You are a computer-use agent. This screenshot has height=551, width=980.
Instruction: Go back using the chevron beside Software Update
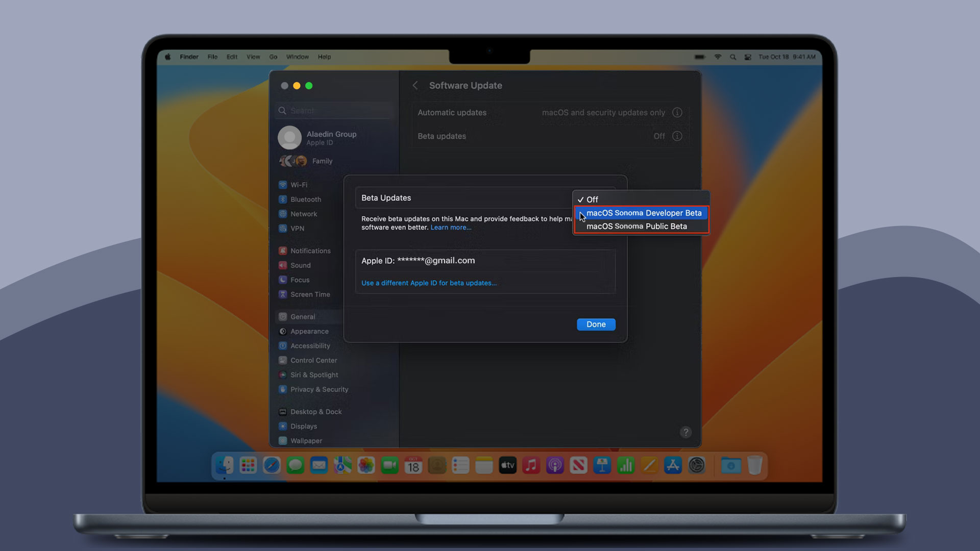(415, 86)
